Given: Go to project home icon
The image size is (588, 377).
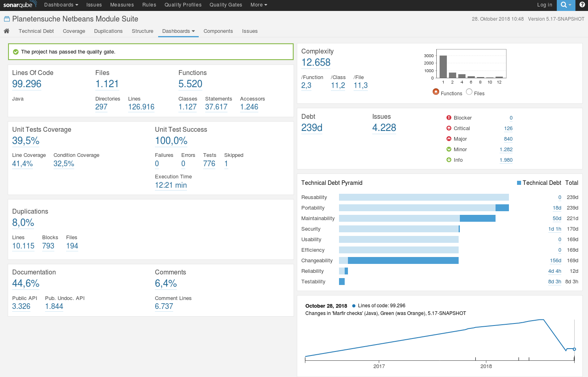Looking at the screenshot, I should coord(6,31).
